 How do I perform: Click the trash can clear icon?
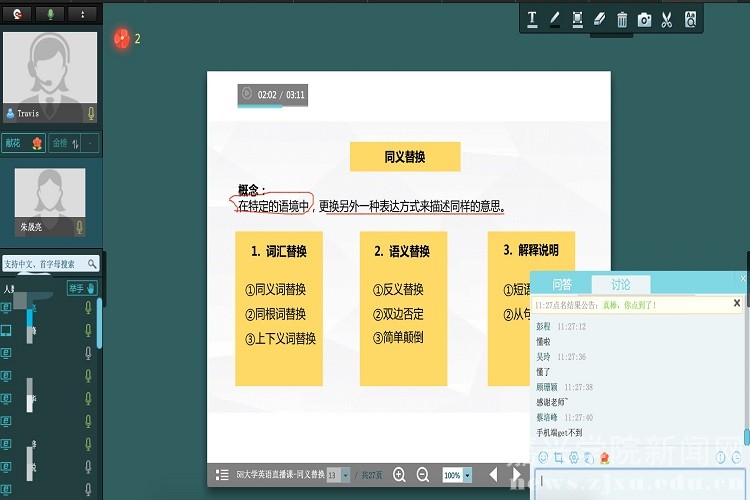(x=622, y=19)
